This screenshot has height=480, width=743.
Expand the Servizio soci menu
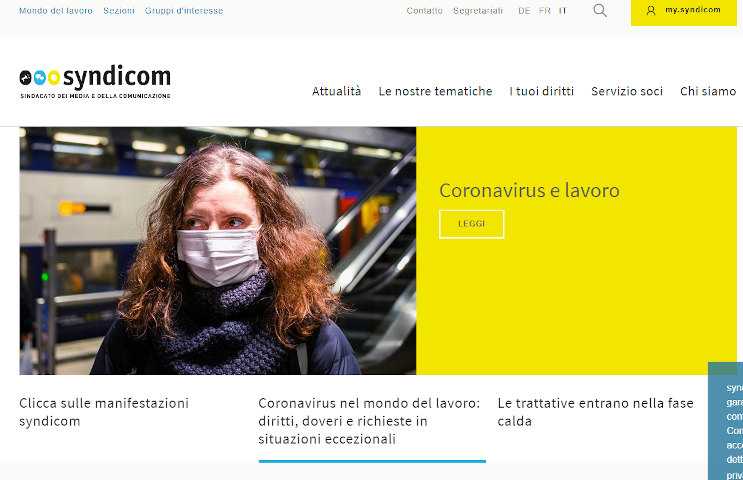(627, 91)
